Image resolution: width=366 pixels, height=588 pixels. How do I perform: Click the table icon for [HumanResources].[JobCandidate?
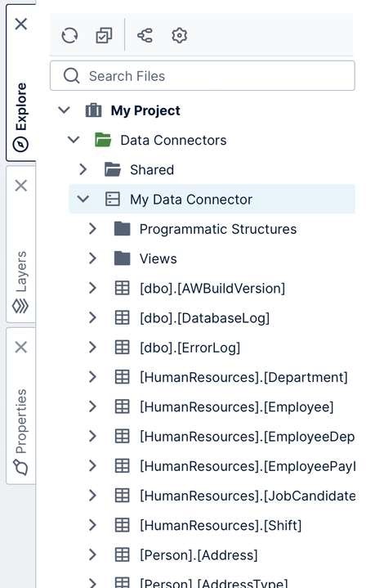pos(122,496)
